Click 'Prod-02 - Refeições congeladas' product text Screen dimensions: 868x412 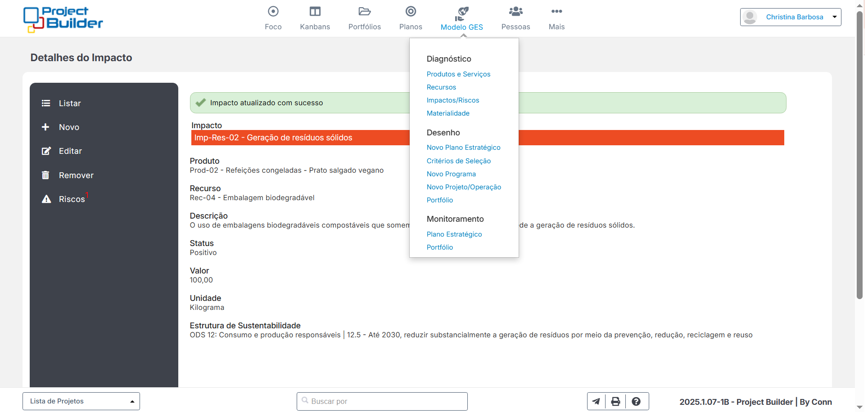(287, 170)
